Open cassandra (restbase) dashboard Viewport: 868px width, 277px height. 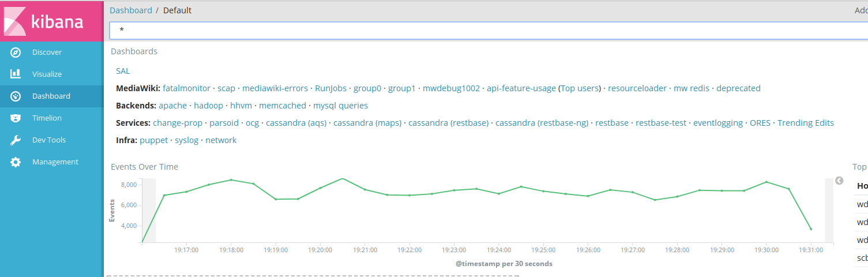coord(448,123)
